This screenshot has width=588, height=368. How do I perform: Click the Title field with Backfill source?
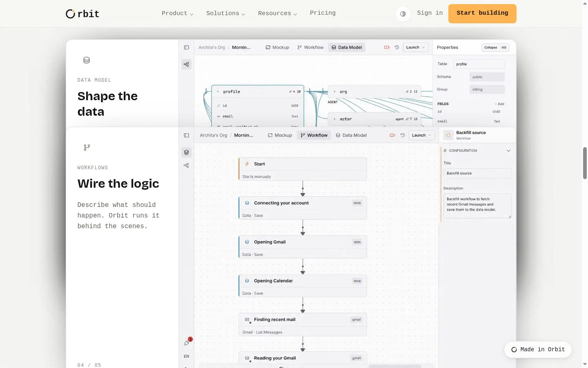[x=477, y=173]
